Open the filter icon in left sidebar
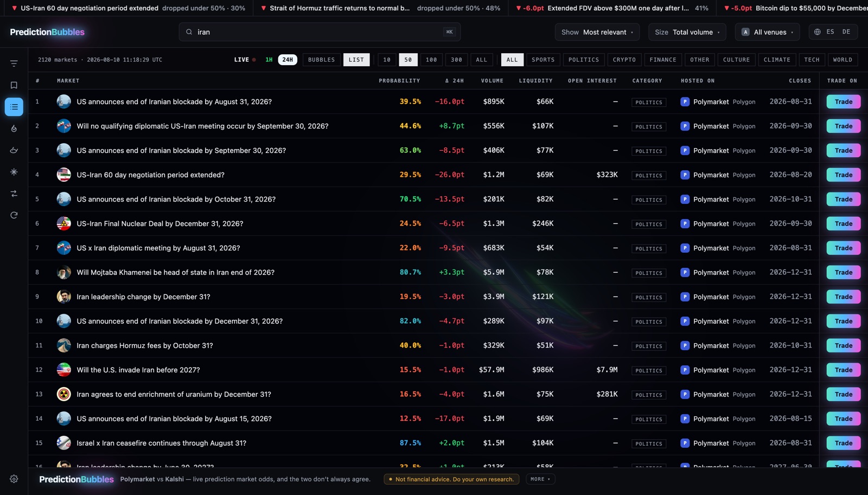 point(14,63)
